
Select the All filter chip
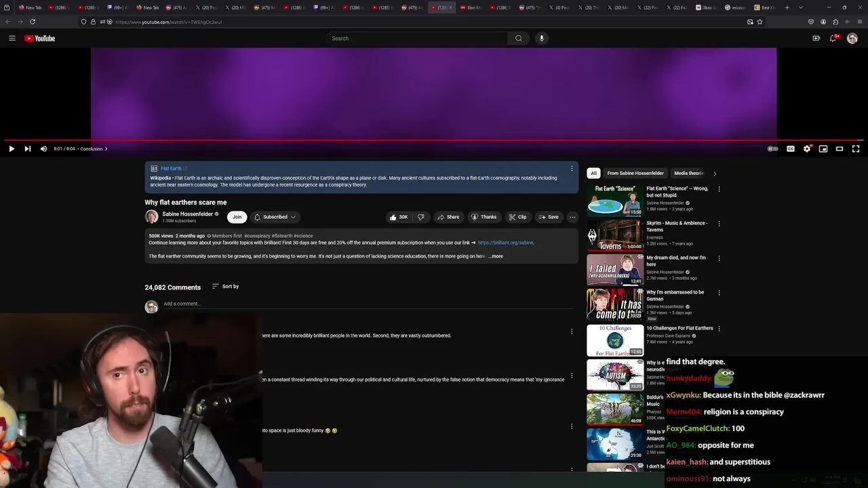tap(593, 174)
